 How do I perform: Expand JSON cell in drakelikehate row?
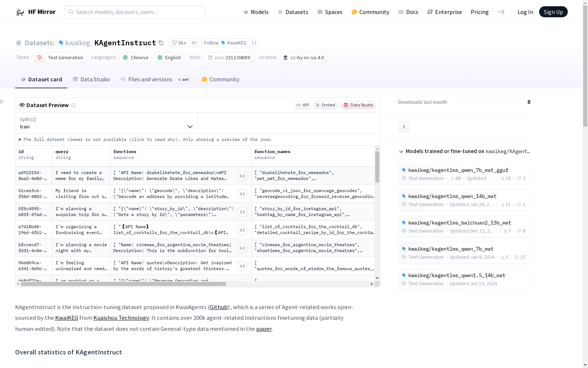pos(243,176)
